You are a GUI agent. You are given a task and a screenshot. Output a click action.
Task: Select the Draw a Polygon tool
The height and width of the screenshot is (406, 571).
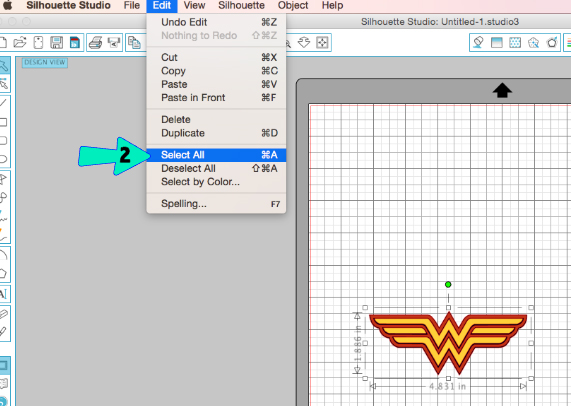pos(4,179)
